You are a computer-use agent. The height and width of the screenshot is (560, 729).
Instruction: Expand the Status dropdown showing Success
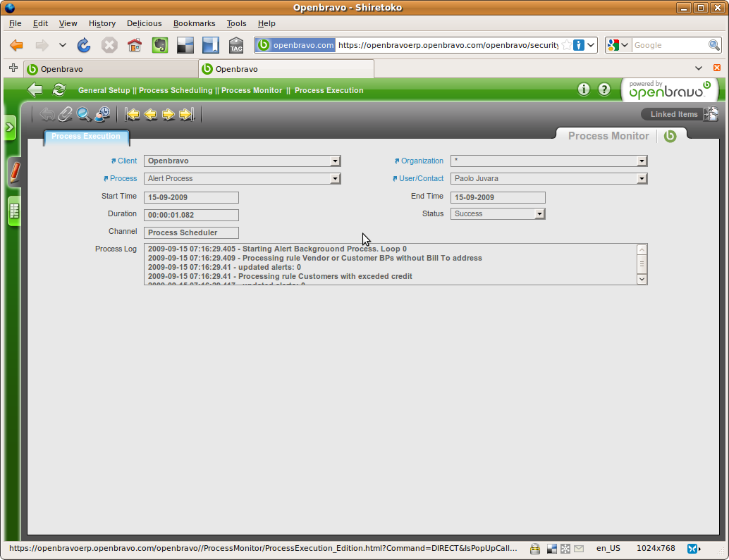[539, 214]
